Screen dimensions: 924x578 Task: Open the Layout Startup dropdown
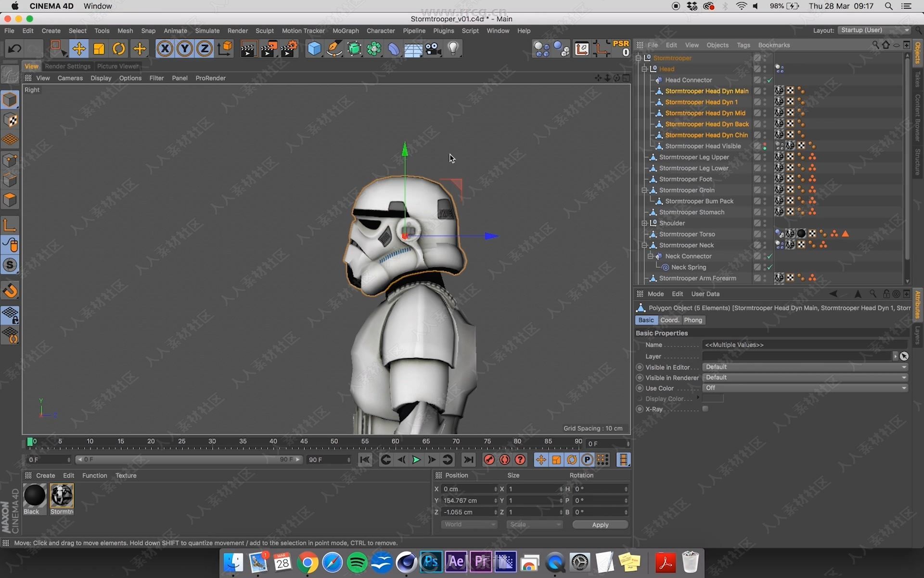874,30
